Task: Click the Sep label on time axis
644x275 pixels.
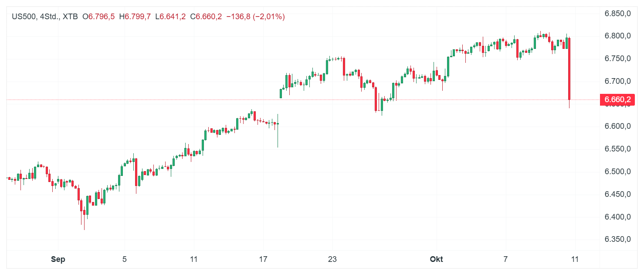Action: pyautogui.click(x=58, y=259)
